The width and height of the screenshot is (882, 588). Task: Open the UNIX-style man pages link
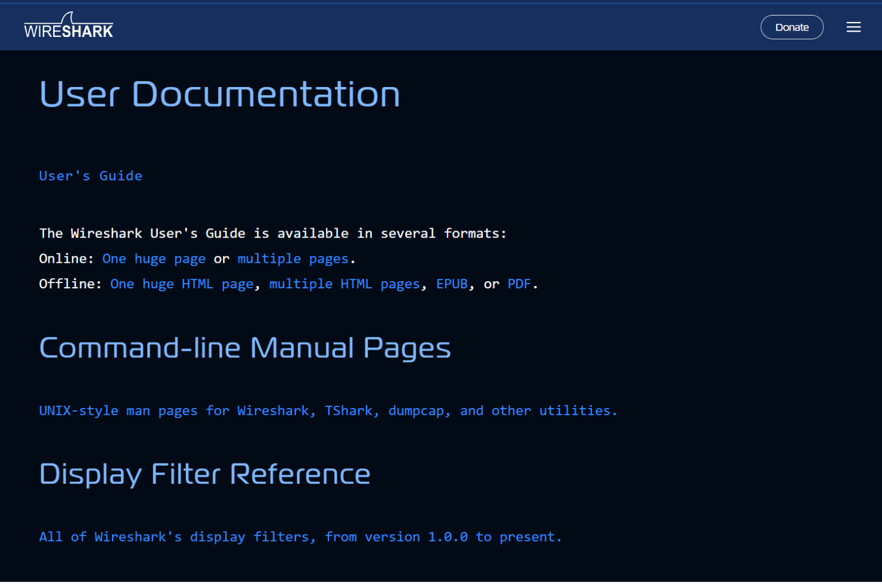328,411
